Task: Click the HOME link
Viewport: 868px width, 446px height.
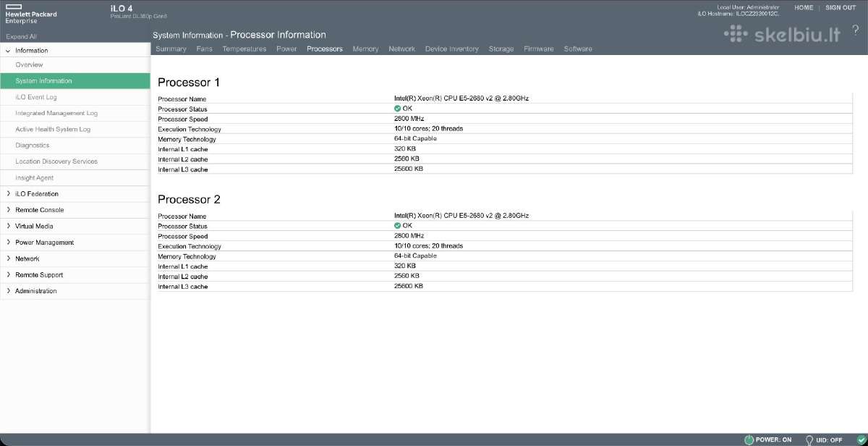Action: pos(804,7)
